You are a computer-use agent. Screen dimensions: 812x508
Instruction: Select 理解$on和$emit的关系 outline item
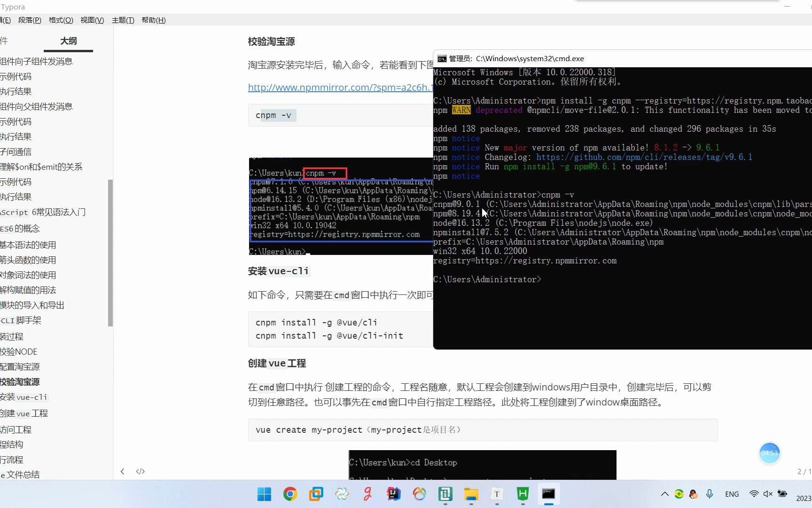(41, 167)
